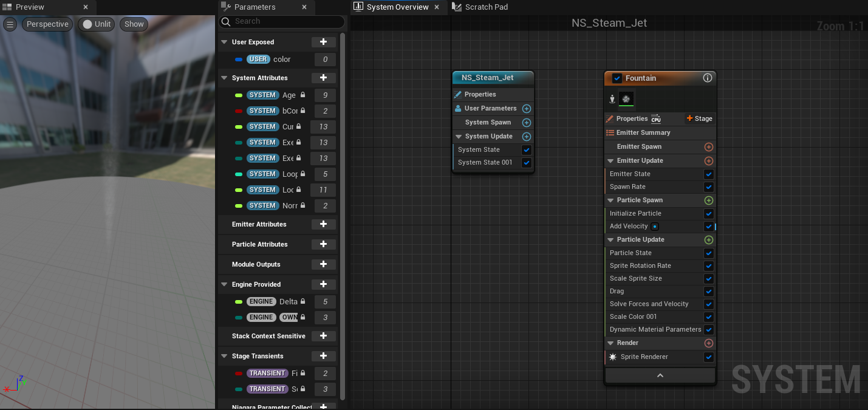Switch to the Scratch Pad tab

[x=485, y=7]
